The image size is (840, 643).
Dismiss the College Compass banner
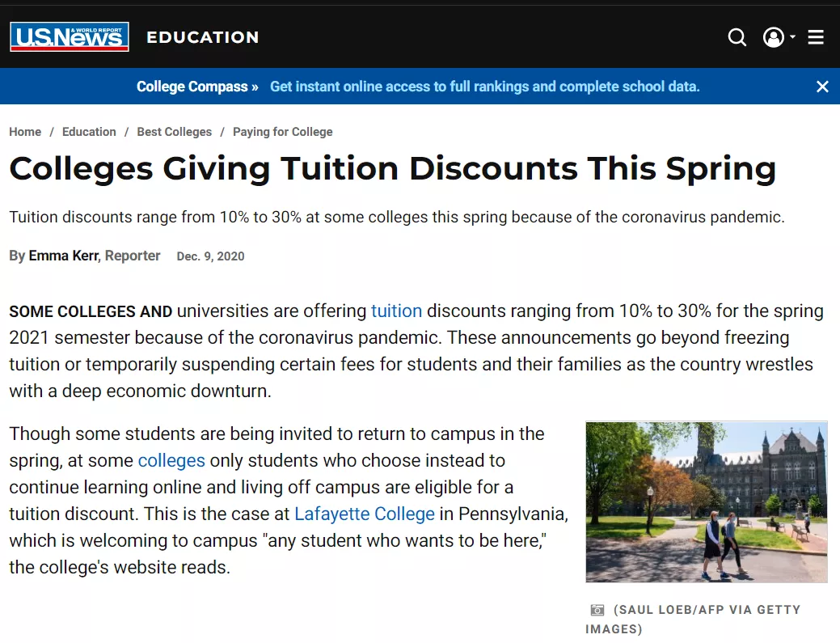(822, 87)
